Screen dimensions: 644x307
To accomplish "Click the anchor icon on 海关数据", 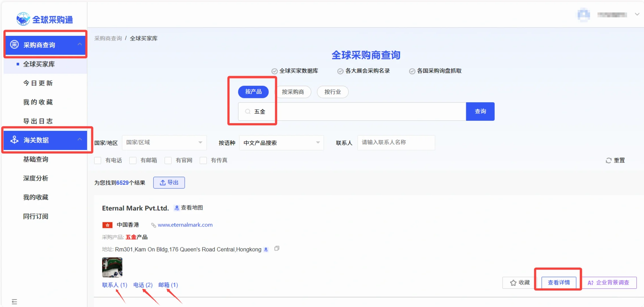I will point(14,140).
